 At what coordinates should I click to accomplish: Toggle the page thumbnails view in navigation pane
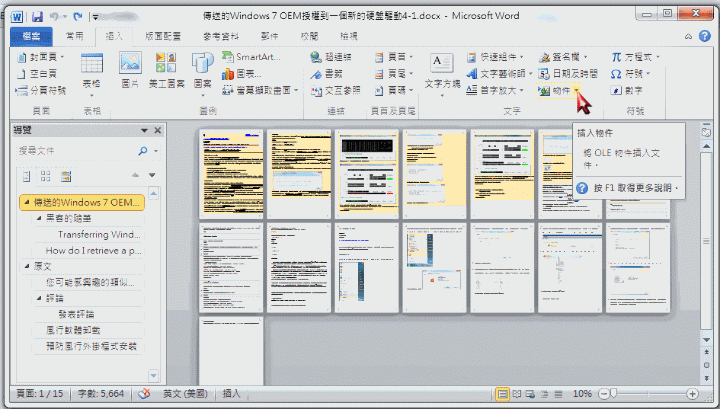pyautogui.click(x=46, y=175)
